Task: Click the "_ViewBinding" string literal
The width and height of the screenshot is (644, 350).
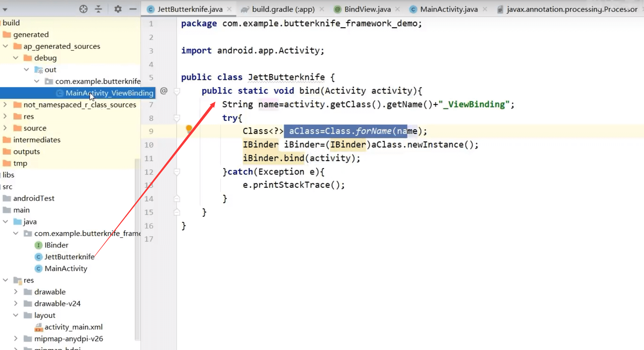Action: point(474,104)
